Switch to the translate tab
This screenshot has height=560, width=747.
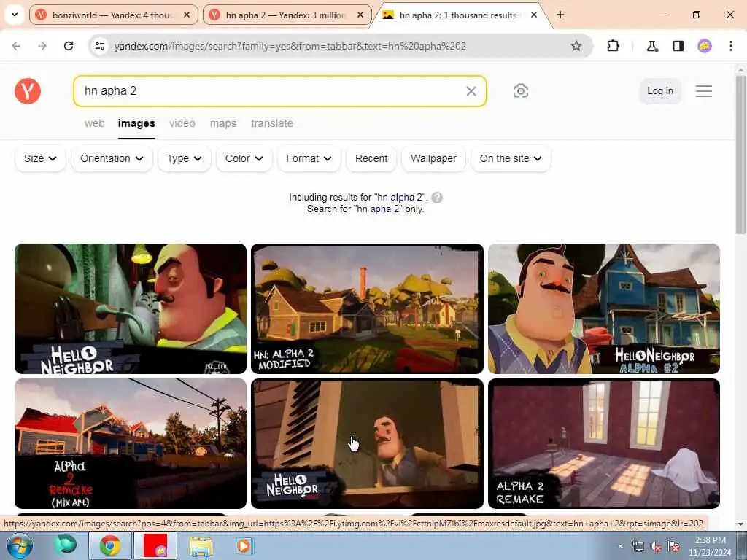click(x=272, y=123)
